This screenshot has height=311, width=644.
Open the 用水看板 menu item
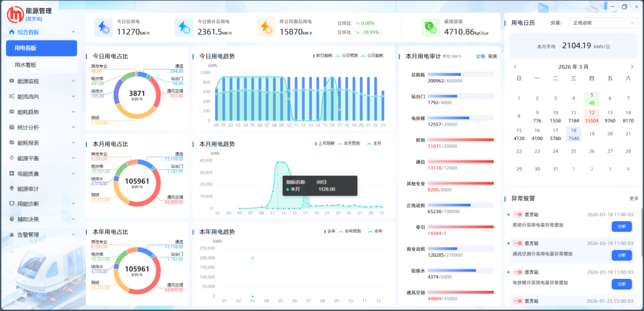[26, 64]
